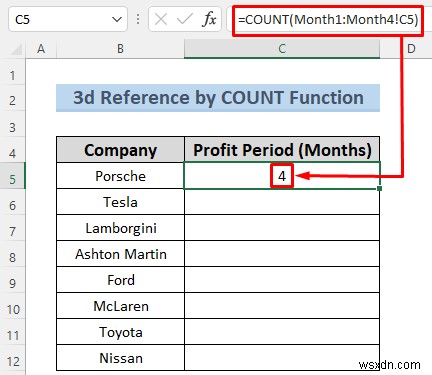Click the 'Toyota' cell
The height and width of the screenshot is (375, 432).
pyautogui.click(x=120, y=332)
